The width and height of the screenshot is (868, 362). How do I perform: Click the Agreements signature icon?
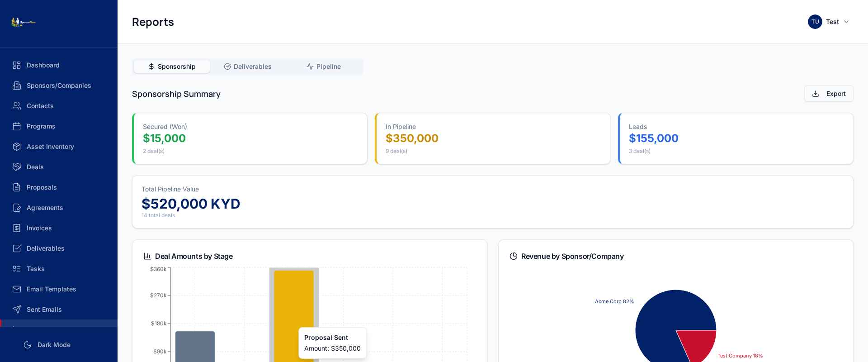tap(17, 208)
